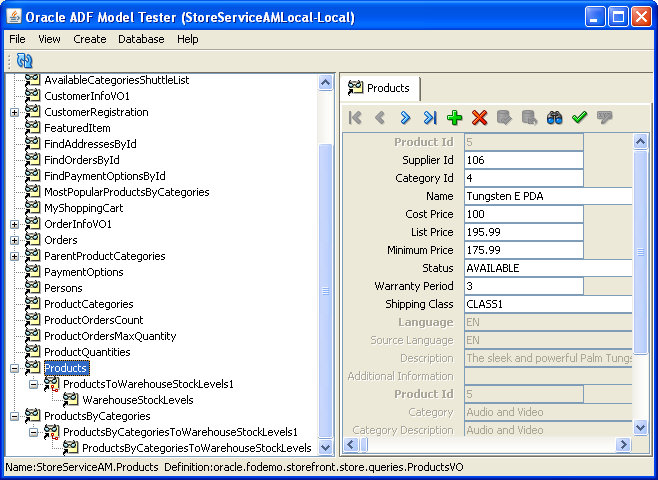Select ProductOrdersCount in the tree
The width and height of the screenshot is (658, 480).
94,320
